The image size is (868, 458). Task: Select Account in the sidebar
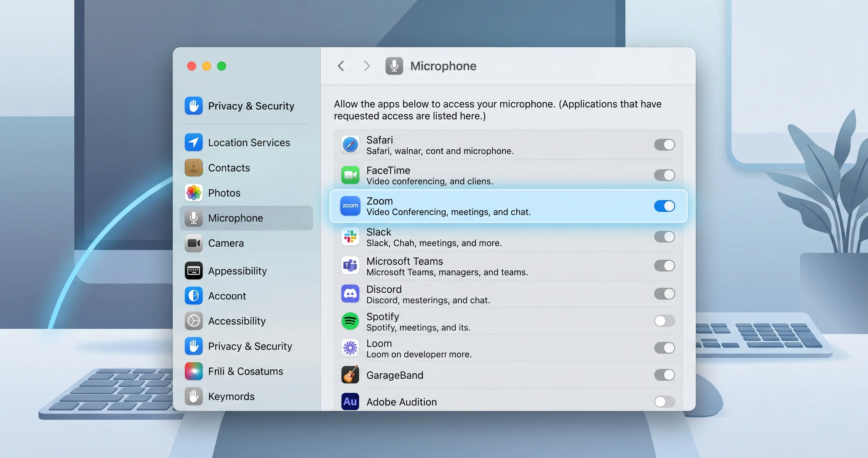click(246, 296)
